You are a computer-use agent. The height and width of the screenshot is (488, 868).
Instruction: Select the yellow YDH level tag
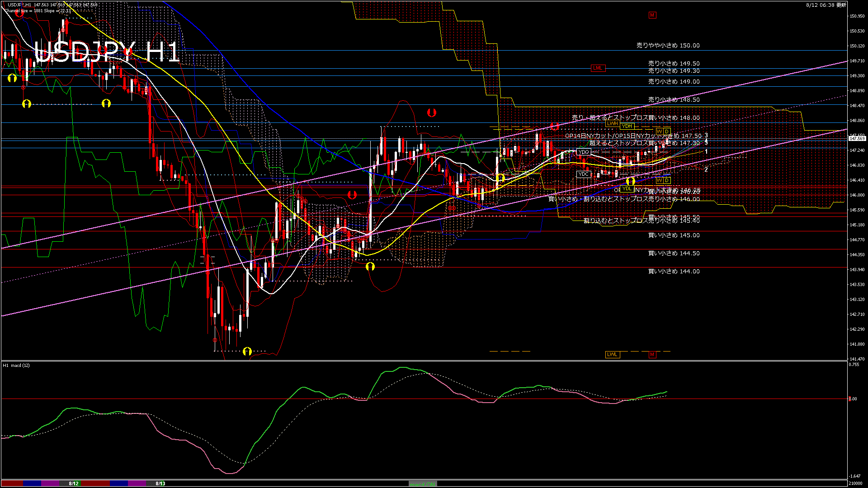[x=627, y=126]
